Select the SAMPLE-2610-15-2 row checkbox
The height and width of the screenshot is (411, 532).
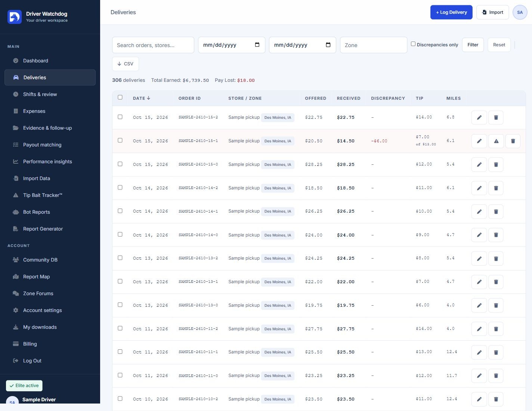[120, 117]
